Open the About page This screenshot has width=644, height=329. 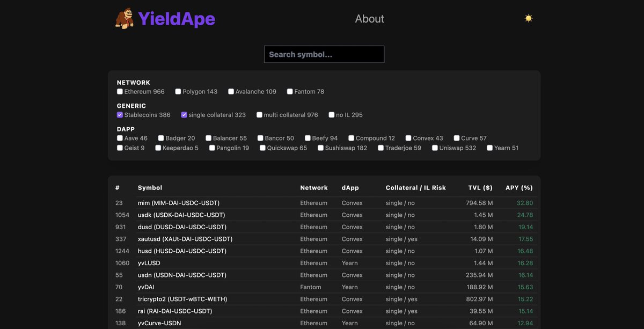(369, 19)
